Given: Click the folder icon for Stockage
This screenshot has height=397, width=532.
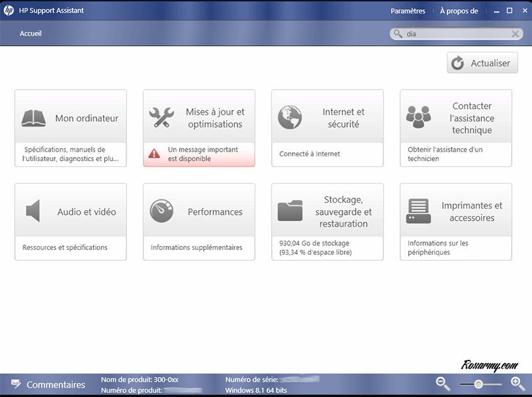Looking at the screenshot, I should coord(290,211).
